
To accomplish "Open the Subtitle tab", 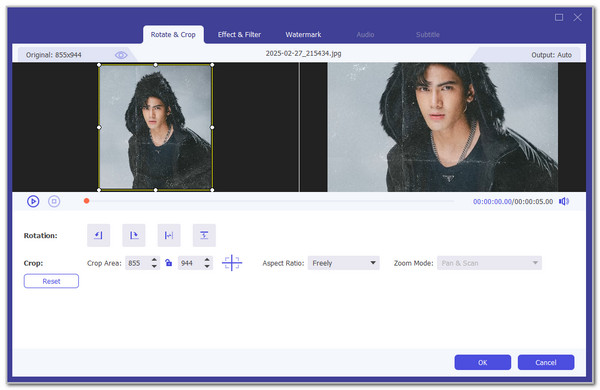I will [427, 34].
